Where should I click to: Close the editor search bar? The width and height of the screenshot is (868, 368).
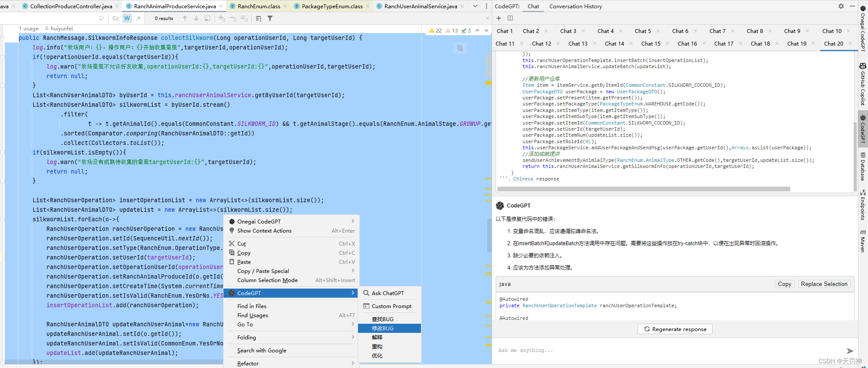[x=487, y=18]
